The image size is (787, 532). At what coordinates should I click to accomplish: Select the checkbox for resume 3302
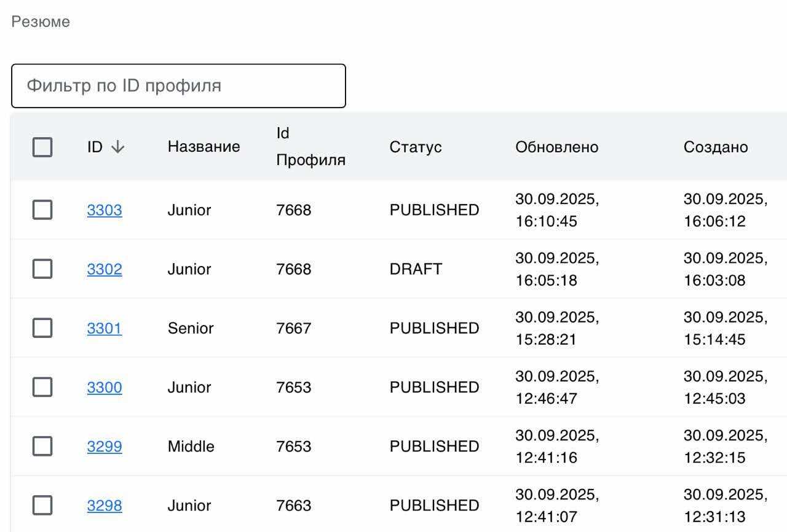point(42,269)
